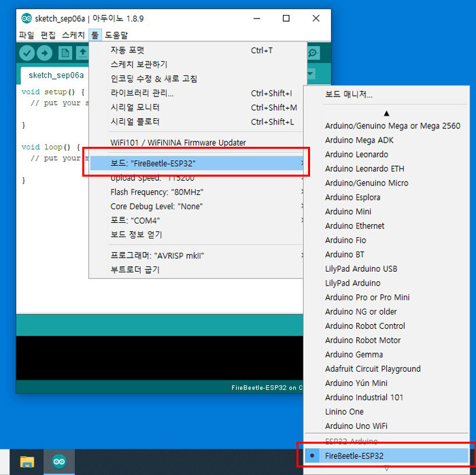Select Arduino/Genuino Mega or Mega 2560 board
Viewport: 476px width, 475px height.
coord(386,126)
